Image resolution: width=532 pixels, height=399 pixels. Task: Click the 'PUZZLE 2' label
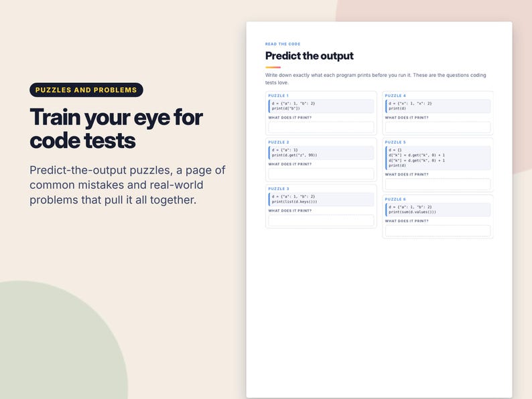(279, 142)
